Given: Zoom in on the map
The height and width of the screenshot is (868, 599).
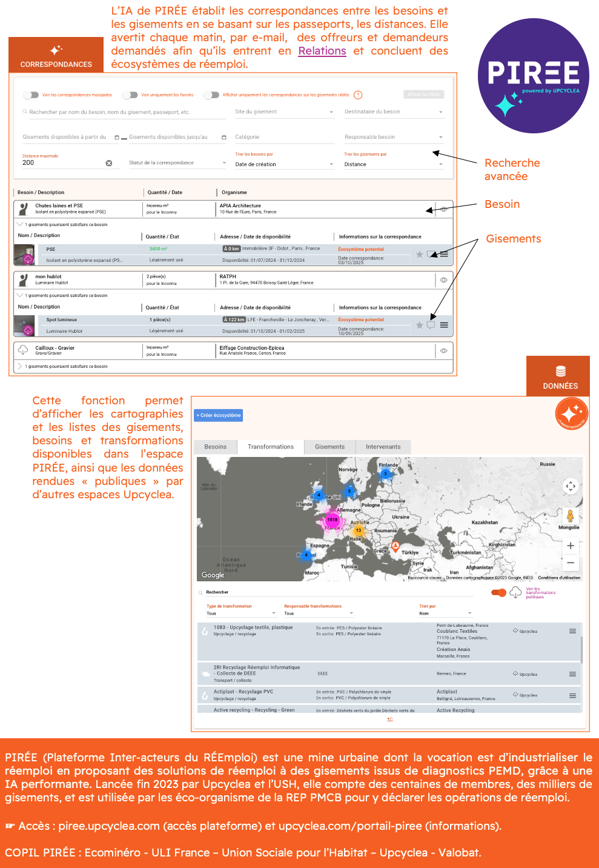Looking at the screenshot, I should pos(571,546).
